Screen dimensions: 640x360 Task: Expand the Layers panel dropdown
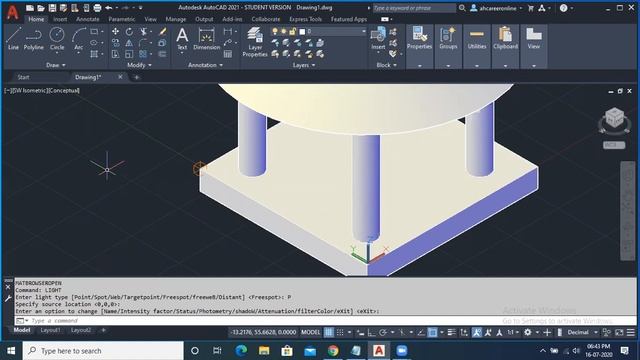point(304,65)
